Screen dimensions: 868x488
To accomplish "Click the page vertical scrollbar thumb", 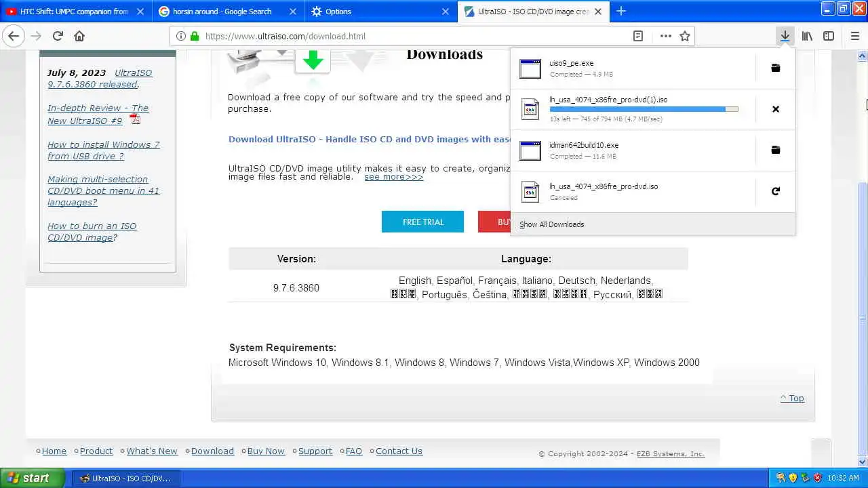I will (863, 319).
